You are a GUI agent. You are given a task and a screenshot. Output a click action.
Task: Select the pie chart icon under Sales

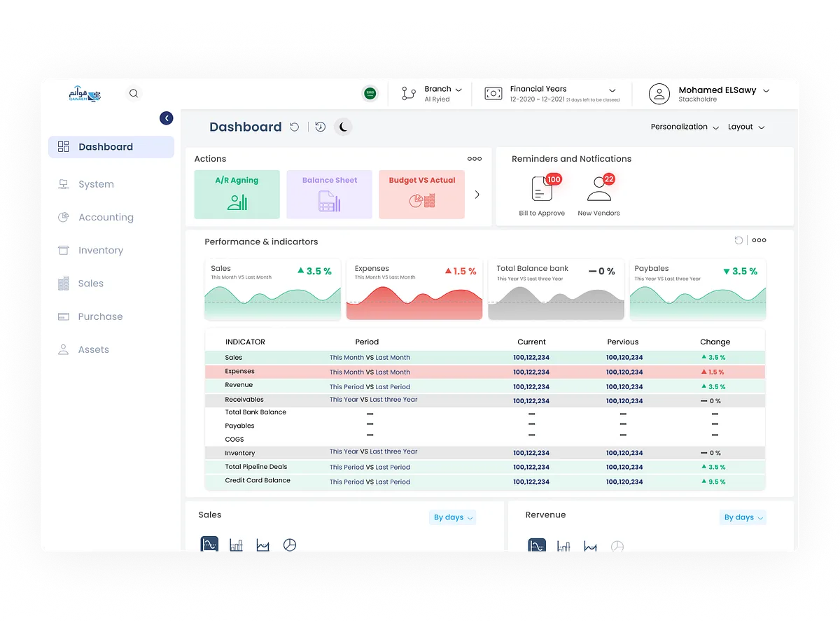pos(290,543)
